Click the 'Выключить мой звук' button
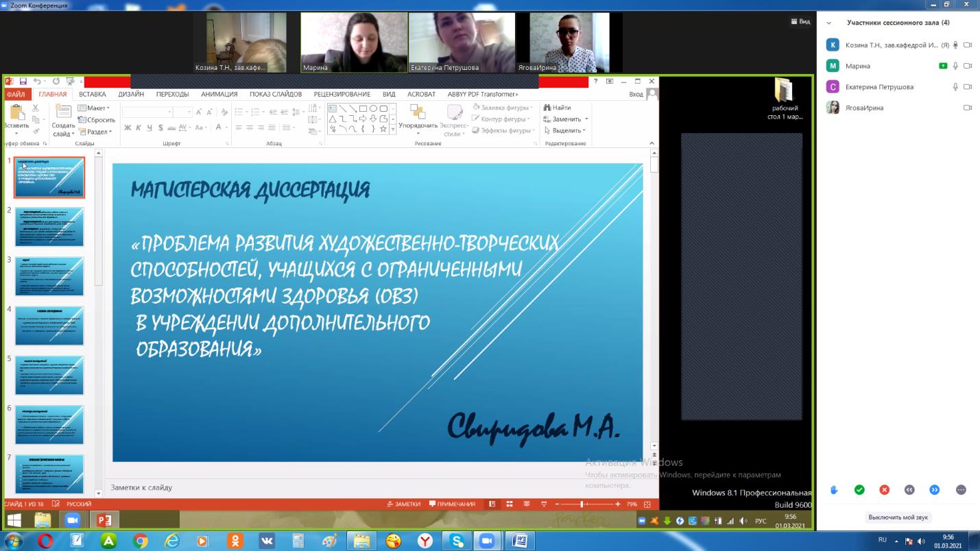Screen dimensions: 980x551 click(x=898, y=517)
